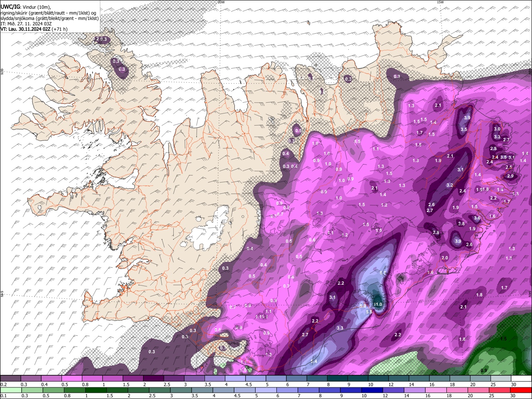Image resolution: width=532 pixels, height=399 pixels.
Task: Select the 'slydda/snjókoma (grátt/bleikt/grænt' header line
Action: (49, 18)
